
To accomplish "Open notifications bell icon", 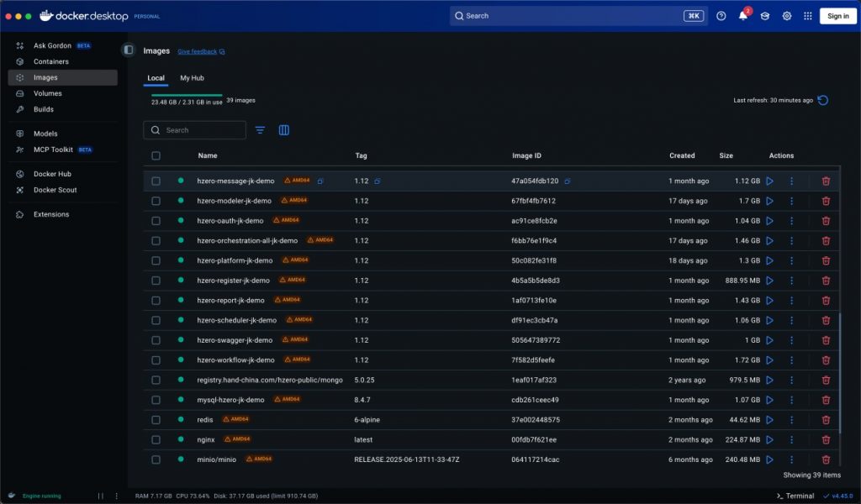I will (743, 16).
